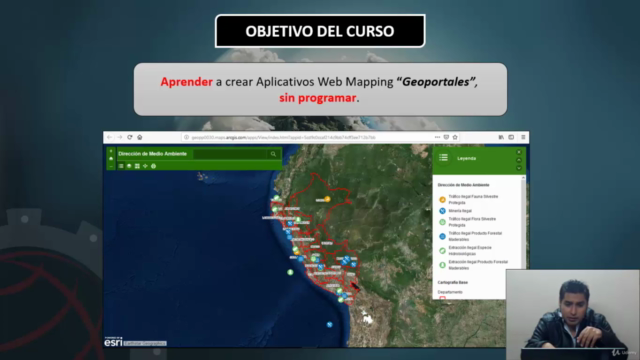
Task: Click the Tráfico Ilegal Producto Forestal symbol
Action: tap(442, 236)
